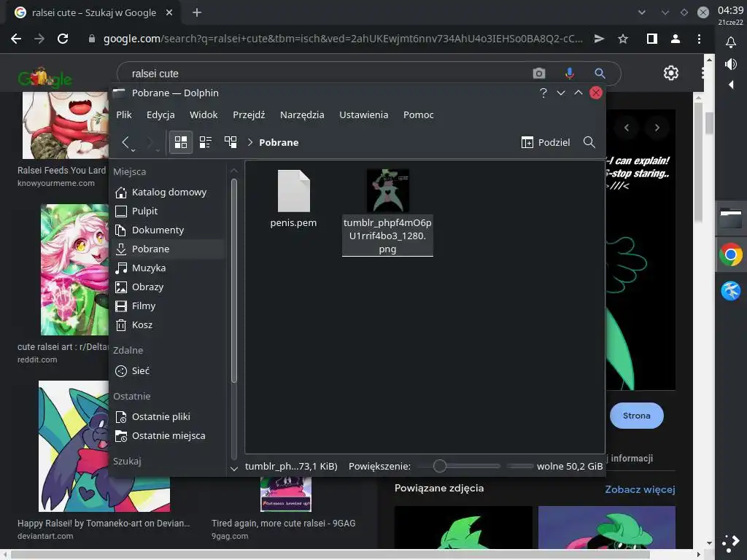The height and width of the screenshot is (560, 747).
Task: Open the Narzędzia menu
Action: point(302,114)
